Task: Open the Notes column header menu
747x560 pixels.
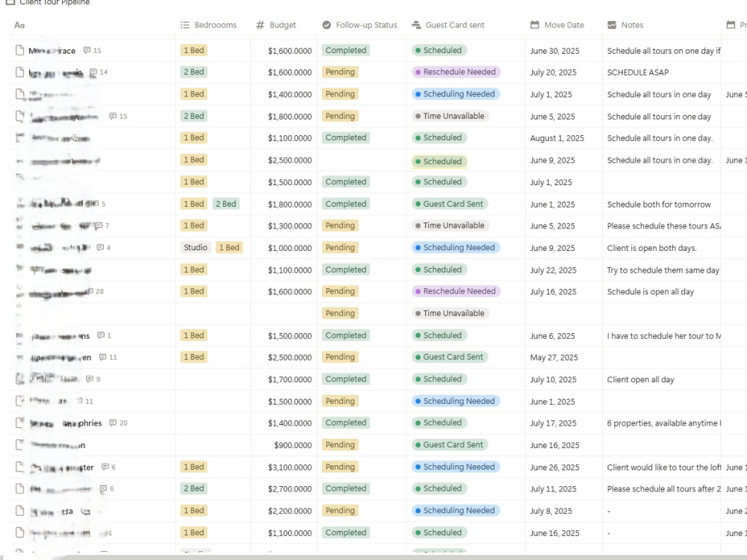Action: point(625,25)
